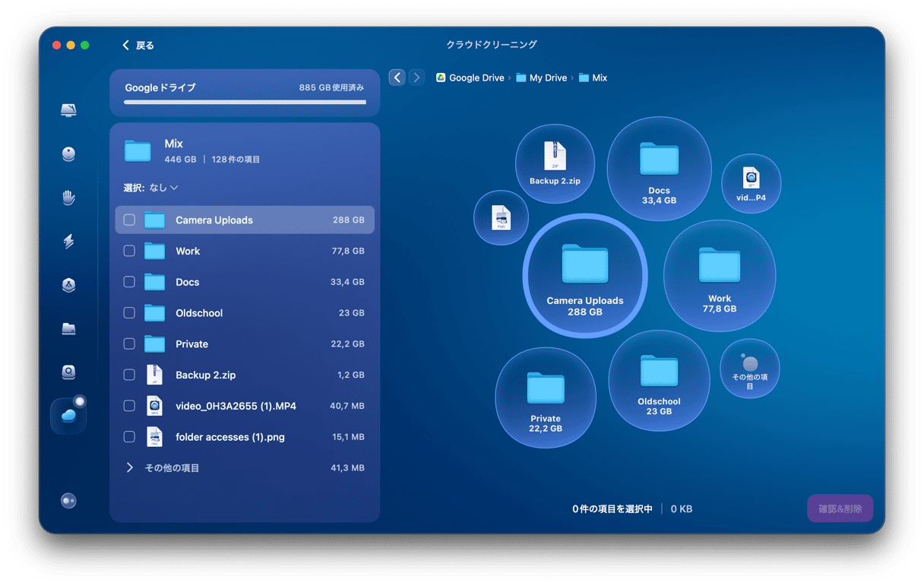
Task: Click the Applications icon in sidebar
Action: click(68, 285)
